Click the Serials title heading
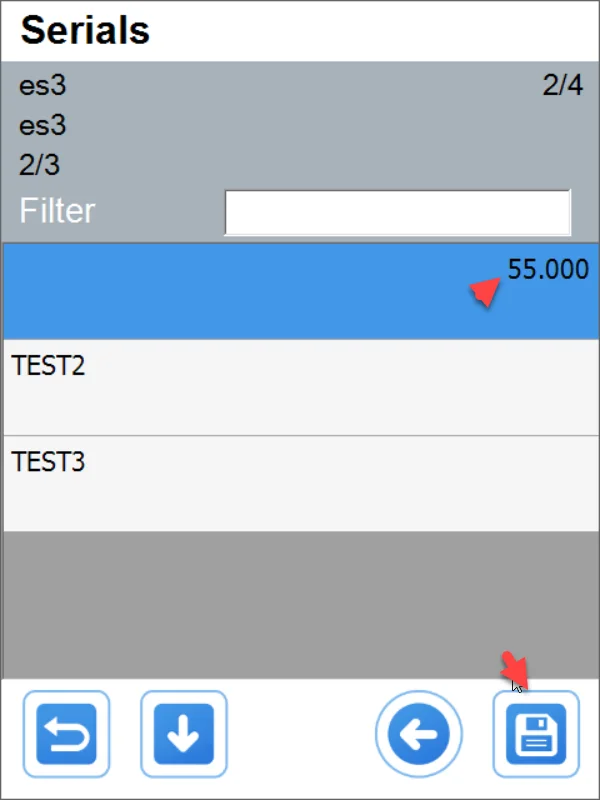This screenshot has width=600, height=800. click(85, 31)
